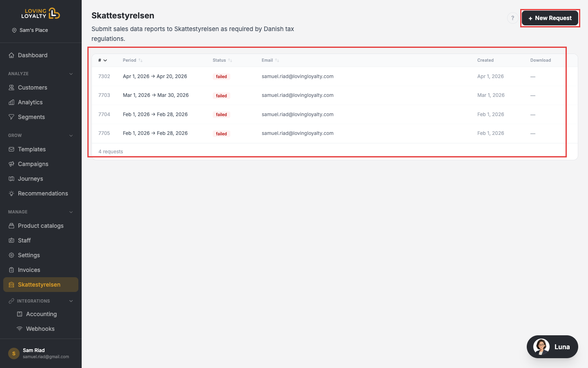The image size is (588, 368).
Task: Go to Segments
Action: tap(41, 117)
